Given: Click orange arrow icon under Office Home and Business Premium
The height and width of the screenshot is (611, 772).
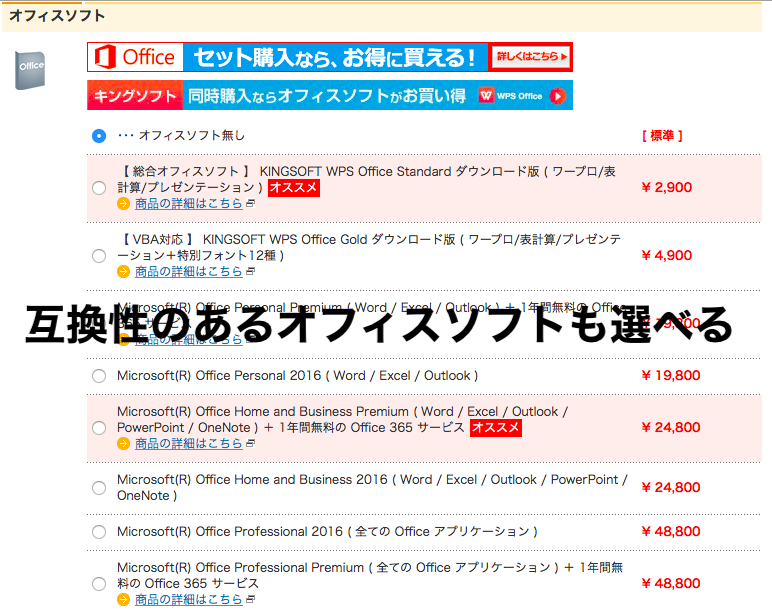Looking at the screenshot, I should pyautogui.click(x=124, y=444).
